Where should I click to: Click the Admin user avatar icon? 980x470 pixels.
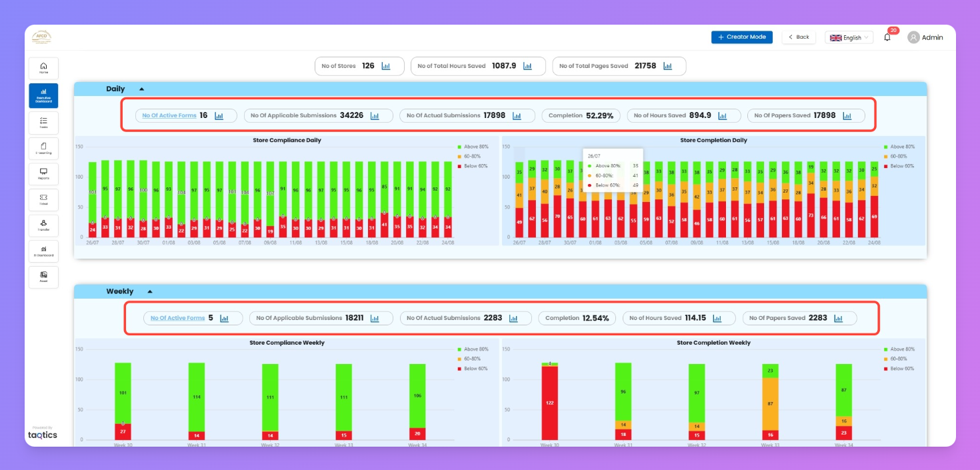(913, 37)
